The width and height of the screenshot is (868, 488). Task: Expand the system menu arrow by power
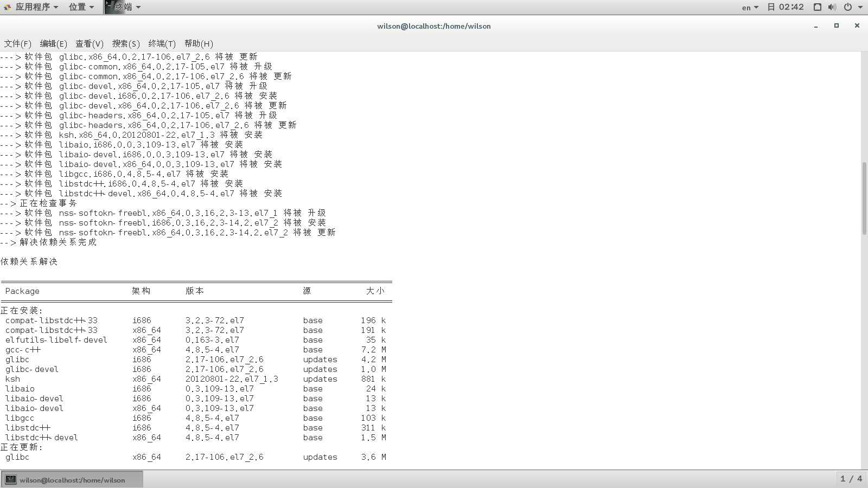click(x=860, y=7)
